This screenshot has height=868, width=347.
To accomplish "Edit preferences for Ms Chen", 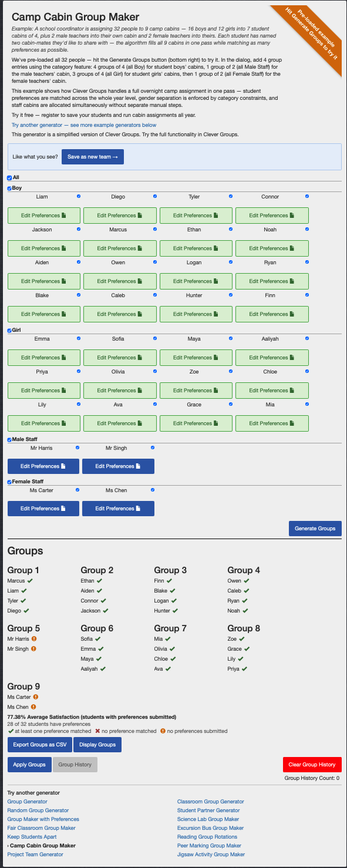I will [118, 509].
